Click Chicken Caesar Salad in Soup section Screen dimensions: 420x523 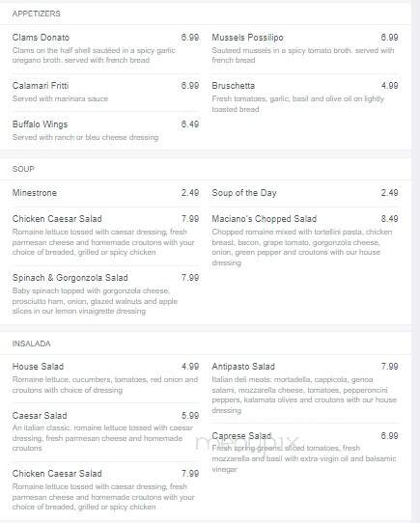[57, 219]
